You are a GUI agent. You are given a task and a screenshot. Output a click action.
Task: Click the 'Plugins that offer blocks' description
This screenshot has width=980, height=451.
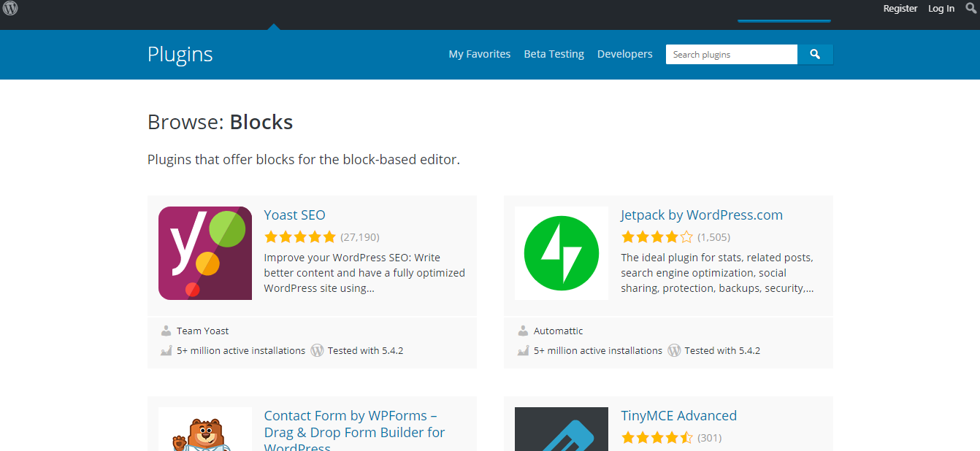pos(304,159)
